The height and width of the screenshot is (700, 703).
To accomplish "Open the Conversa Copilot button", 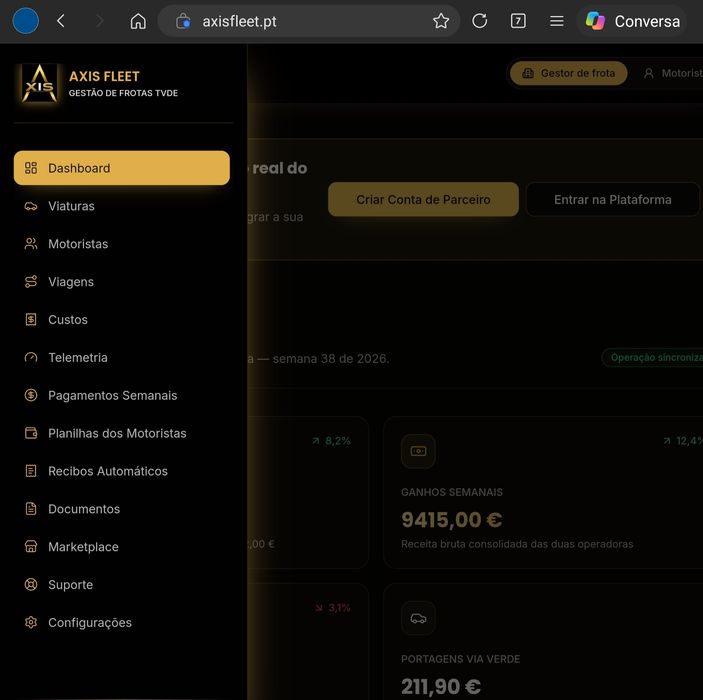I will [633, 21].
